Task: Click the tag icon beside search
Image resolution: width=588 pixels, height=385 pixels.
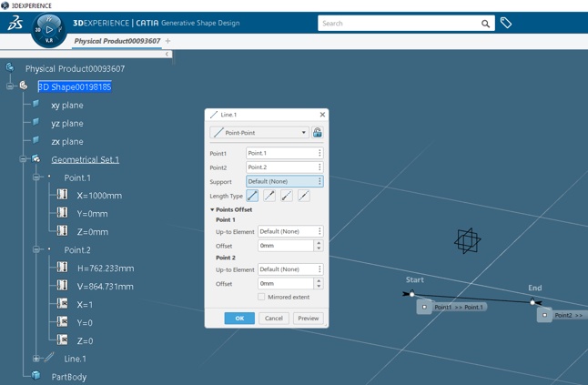Action: tap(506, 24)
